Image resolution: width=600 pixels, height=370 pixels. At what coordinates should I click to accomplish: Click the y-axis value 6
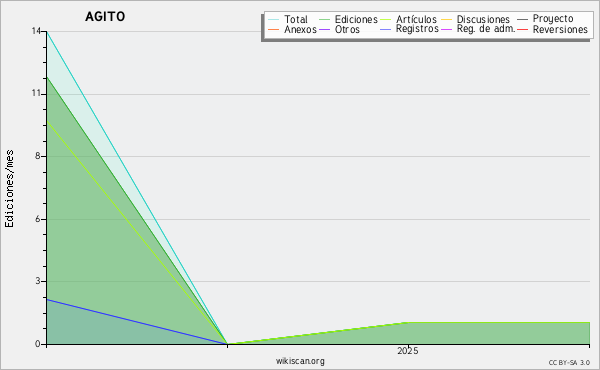(x=38, y=219)
